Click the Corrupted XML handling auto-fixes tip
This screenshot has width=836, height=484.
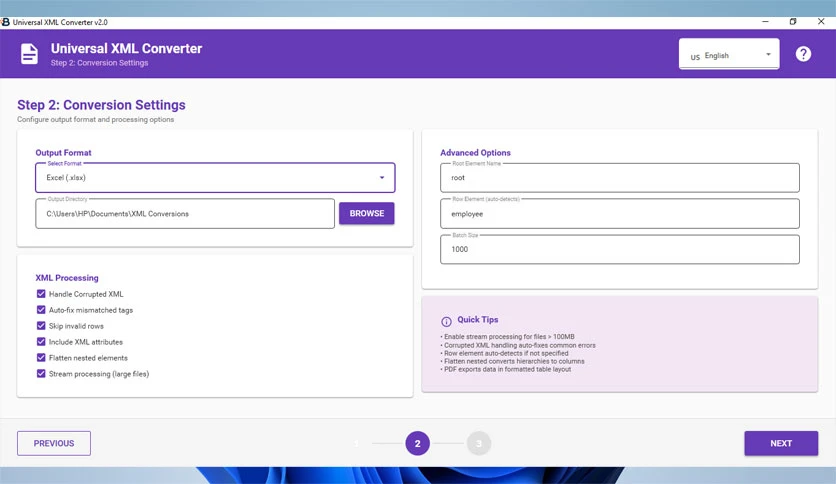(518, 345)
